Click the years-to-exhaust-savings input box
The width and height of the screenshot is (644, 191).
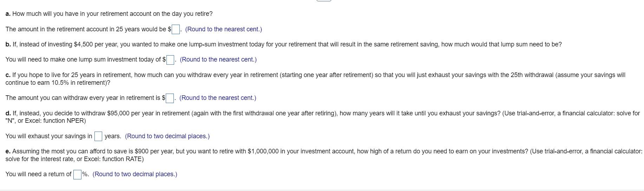[x=98, y=136]
